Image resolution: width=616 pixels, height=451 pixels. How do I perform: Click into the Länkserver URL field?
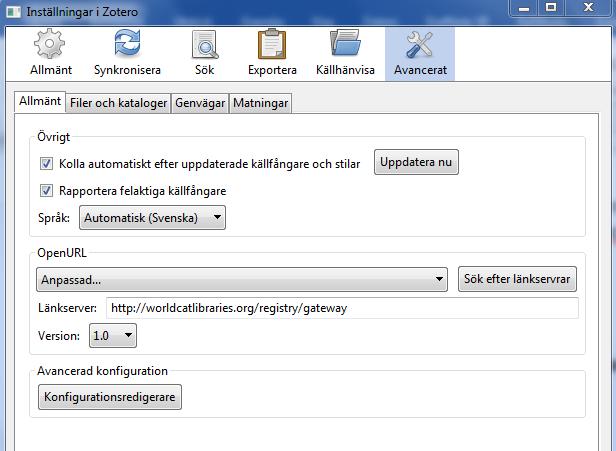coord(342,308)
